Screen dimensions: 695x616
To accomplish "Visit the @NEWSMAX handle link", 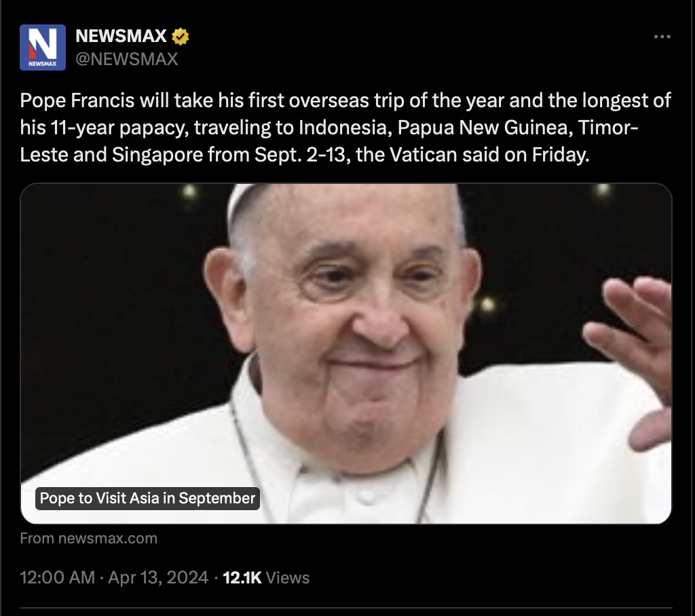I will click(127, 59).
